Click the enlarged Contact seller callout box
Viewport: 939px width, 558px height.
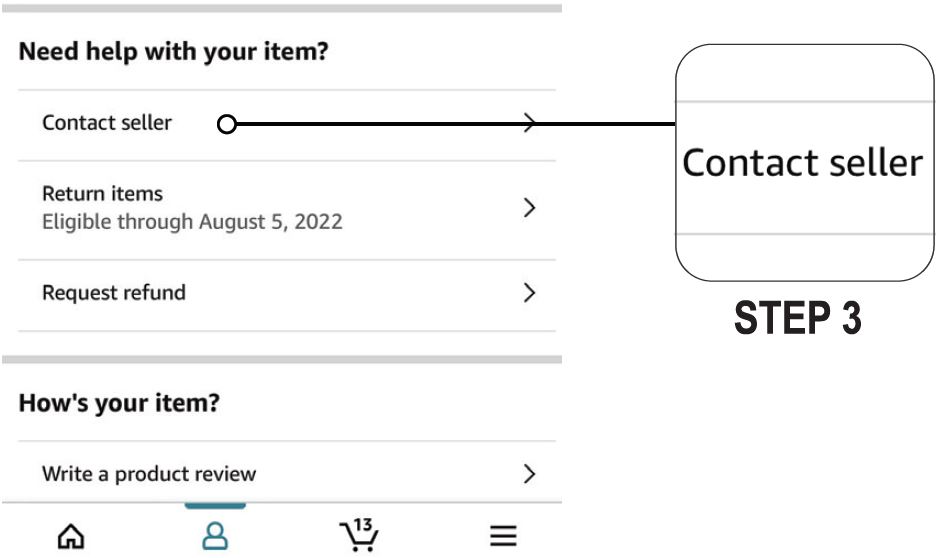[x=802, y=163]
